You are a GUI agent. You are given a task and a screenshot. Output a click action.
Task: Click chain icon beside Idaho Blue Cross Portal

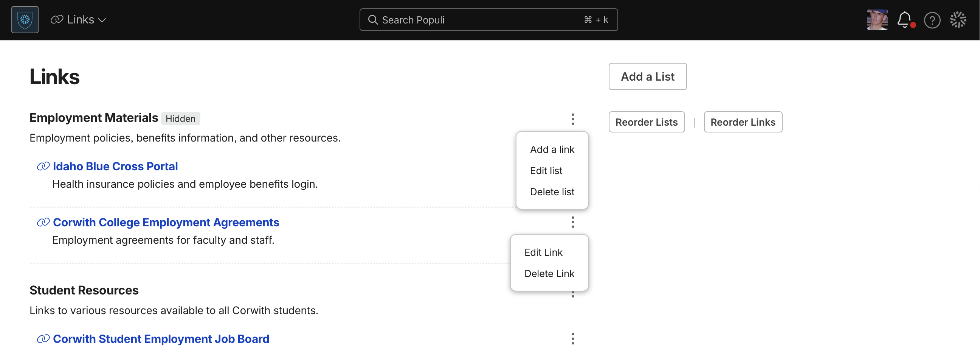point(43,167)
